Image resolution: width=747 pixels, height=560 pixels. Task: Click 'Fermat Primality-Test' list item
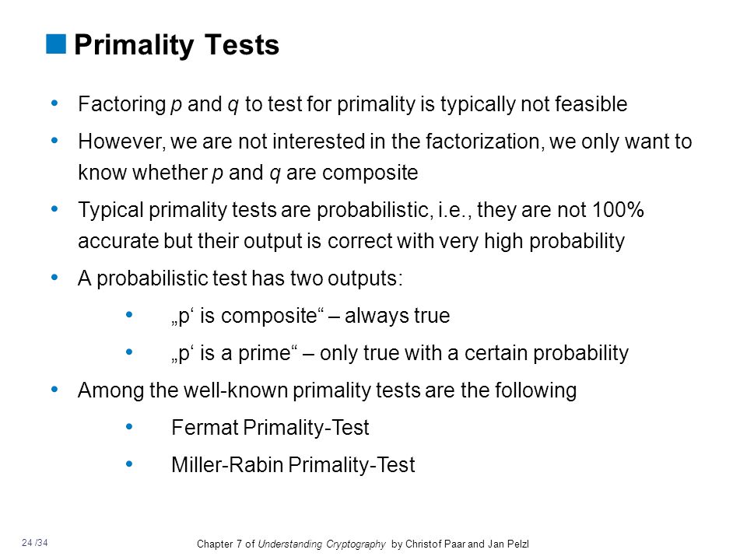pyautogui.click(x=270, y=428)
